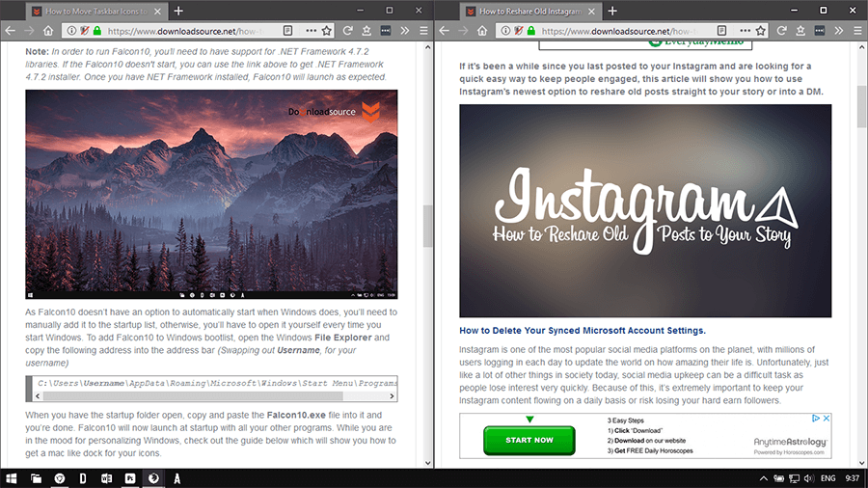Open new tab in right Firefox window
The width and height of the screenshot is (868, 488).
point(612,11)
